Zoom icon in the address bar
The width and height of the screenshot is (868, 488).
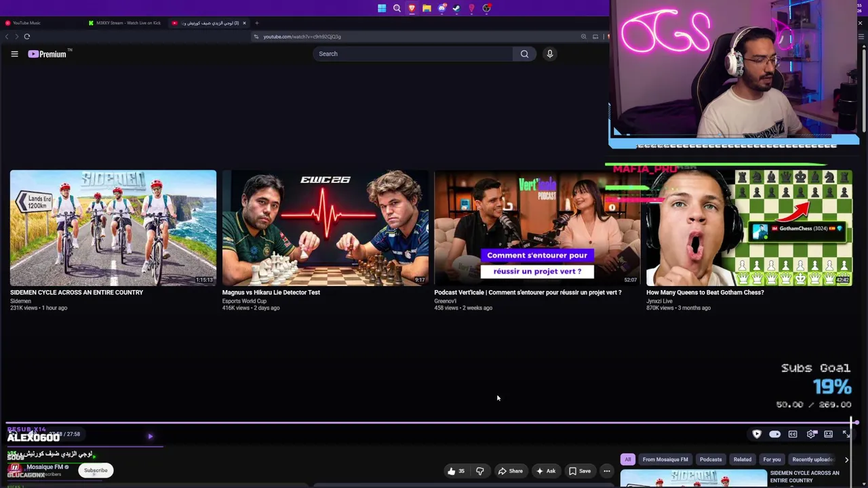(x=583, y=37)
